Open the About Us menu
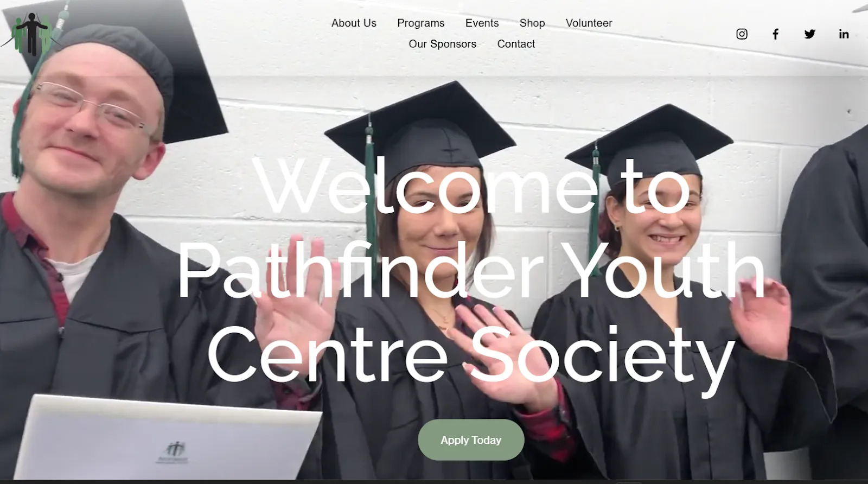This screenshot has width=868, height=484. tap(354, 23)
